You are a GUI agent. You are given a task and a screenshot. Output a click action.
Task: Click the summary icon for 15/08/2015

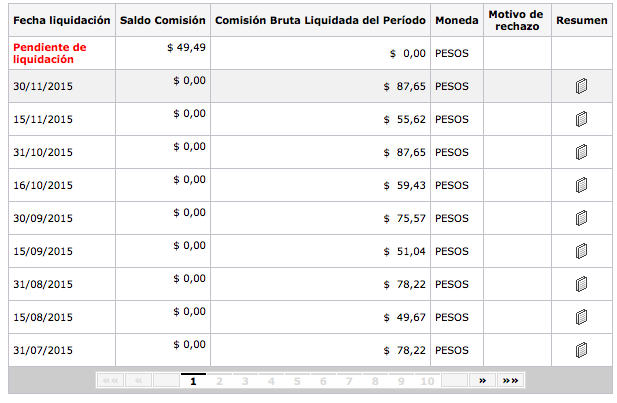click(x=581, y=318)
